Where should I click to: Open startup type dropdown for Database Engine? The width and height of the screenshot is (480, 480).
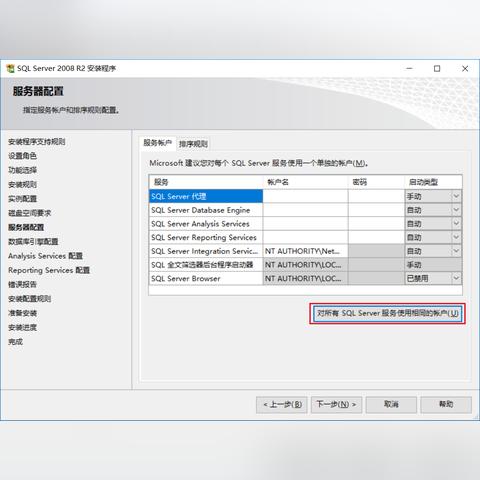pos(456,210)
